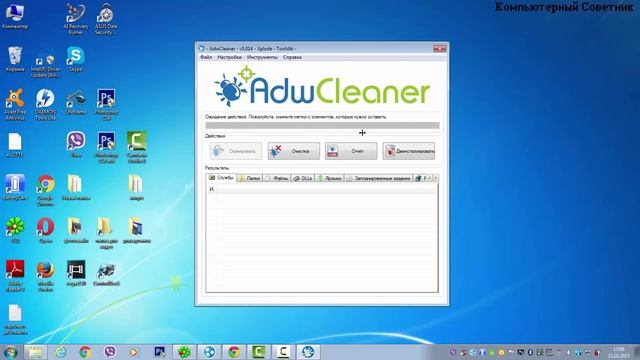Select the DAEMON Tools Lite desktop icon
Screen dimensions: 640x360
pos(45,105)
